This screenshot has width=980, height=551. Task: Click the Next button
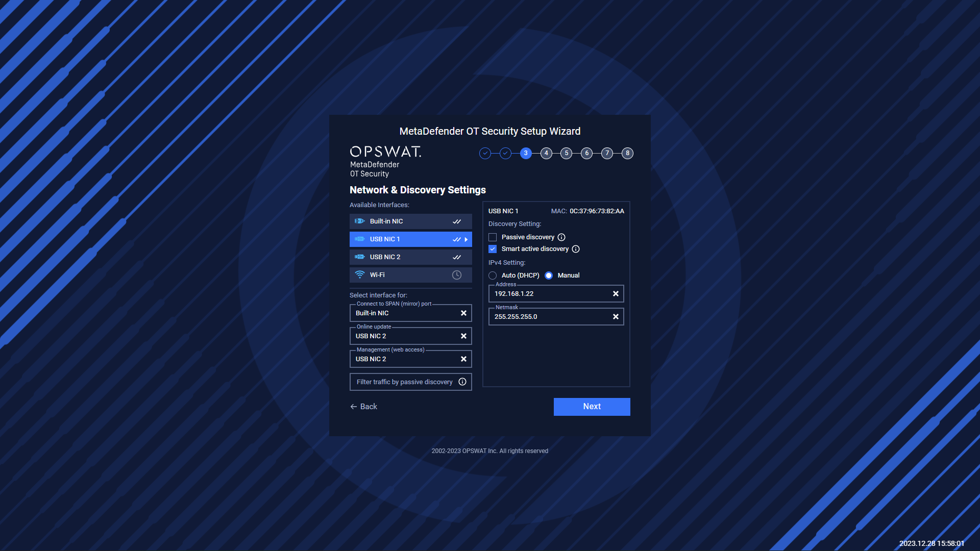point(592,407)
